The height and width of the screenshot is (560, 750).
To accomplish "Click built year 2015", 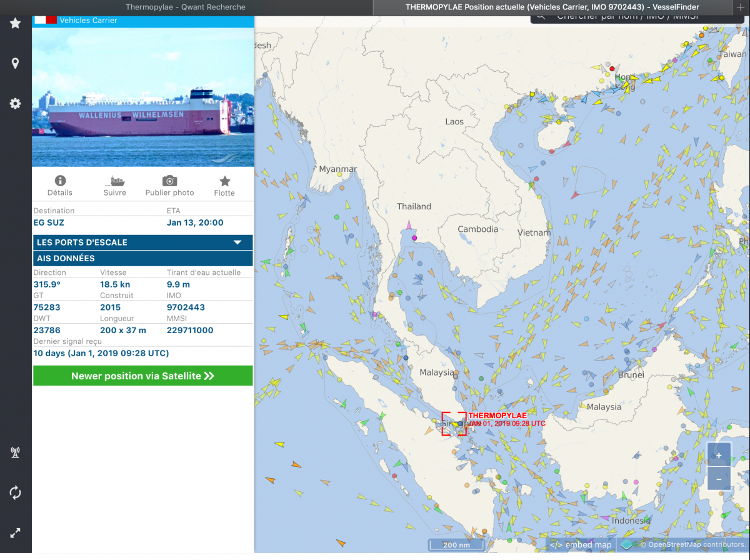I will (111, 307).
